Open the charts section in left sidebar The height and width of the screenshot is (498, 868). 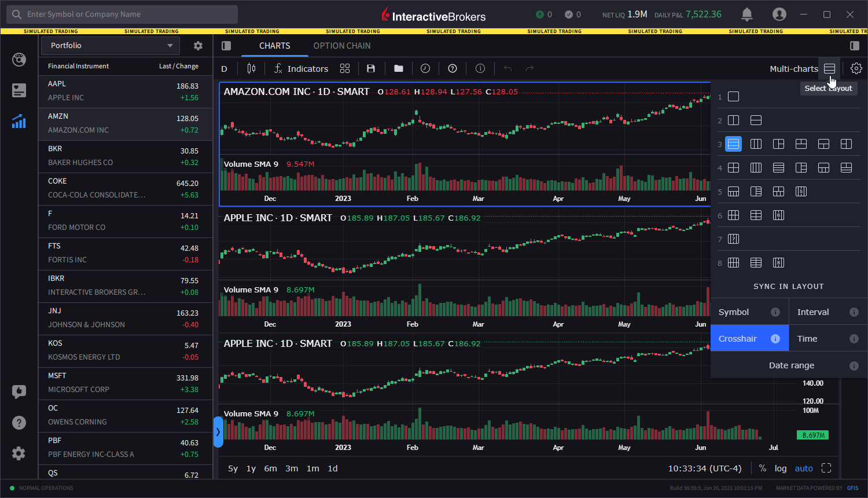[19, 121]
